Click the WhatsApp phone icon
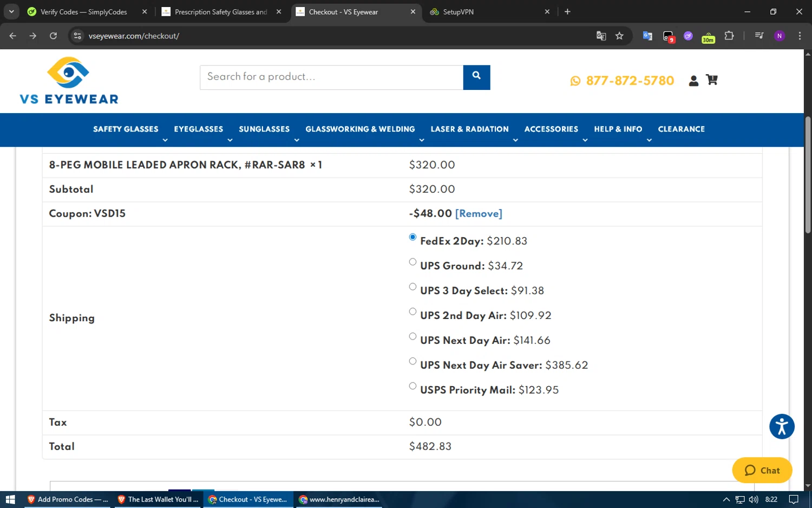 (575, 81)
